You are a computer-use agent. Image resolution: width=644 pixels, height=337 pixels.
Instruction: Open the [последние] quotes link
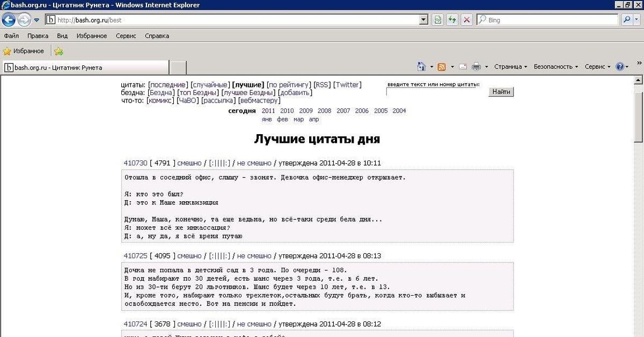(168, 85)
